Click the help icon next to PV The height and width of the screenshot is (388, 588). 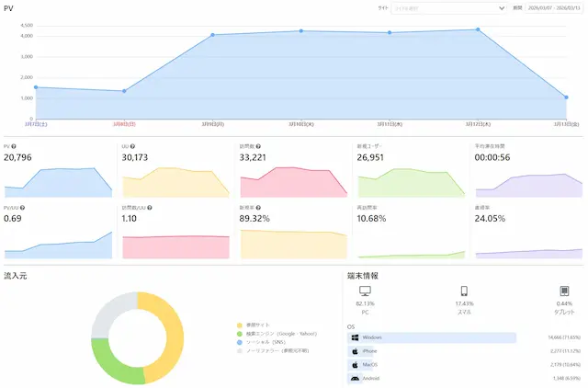15,147
